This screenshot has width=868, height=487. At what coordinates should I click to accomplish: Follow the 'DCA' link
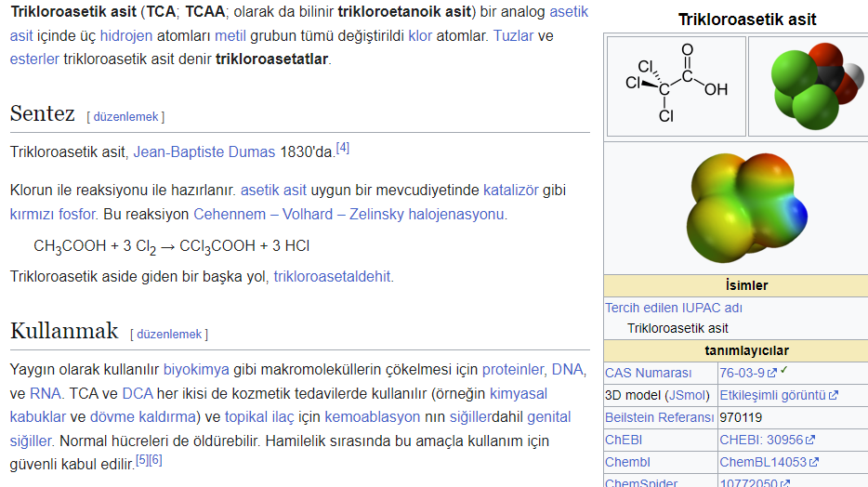tap(138, 393)
